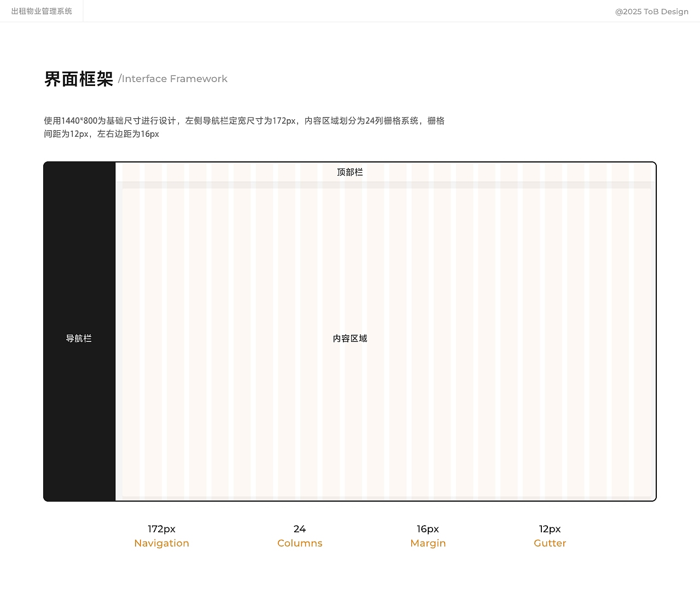The image size is (700, 593).
Task: Click the /Interface Framework subtitle
Action: (x=173, y=79)
